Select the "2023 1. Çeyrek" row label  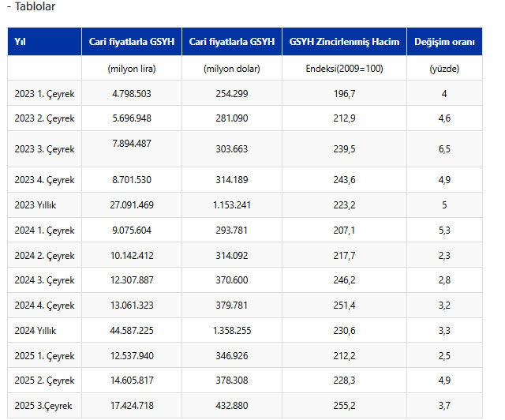point(44,94)
